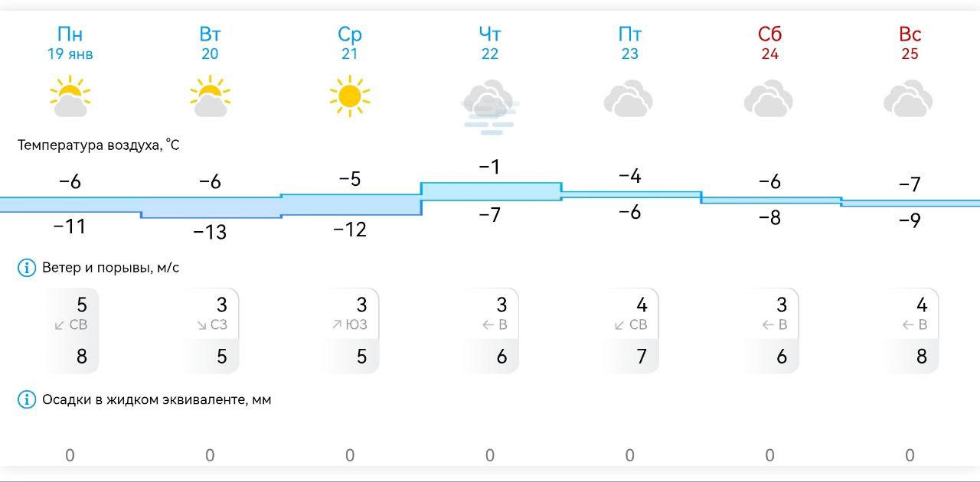The width and height of the screenshot is (980, 482).
Task: Click Wednesday's clear sun icon
Action: (x=350, y=96)
